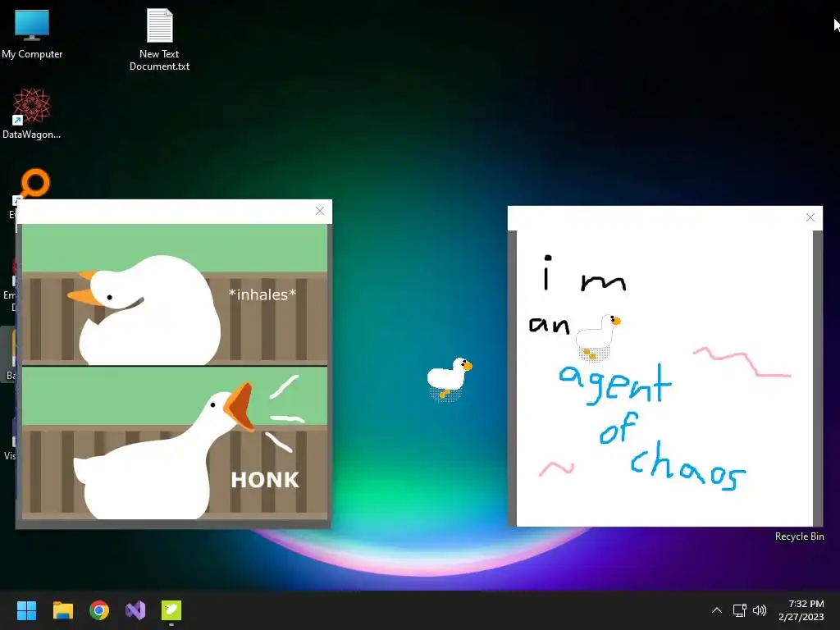Open the Windows Start menu
This screenshot has height=630, width=840.
(26, 610)
